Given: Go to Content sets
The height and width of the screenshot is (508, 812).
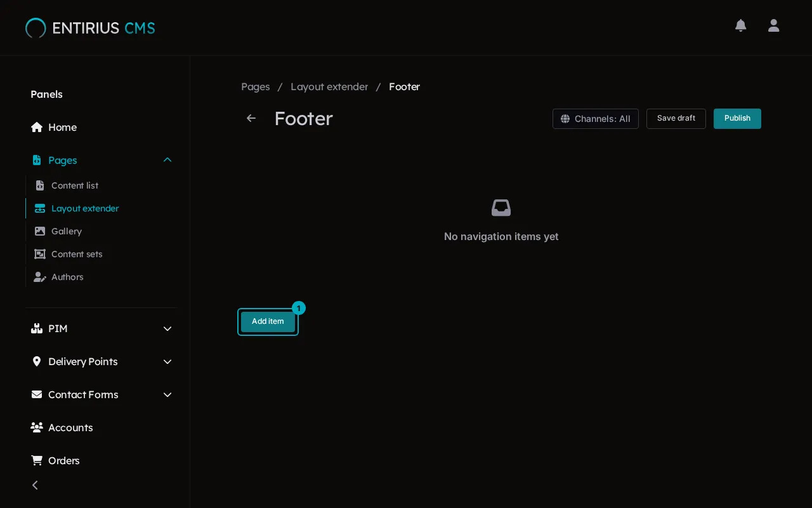Looking at the screenshot, I should [x=77, y=254].
